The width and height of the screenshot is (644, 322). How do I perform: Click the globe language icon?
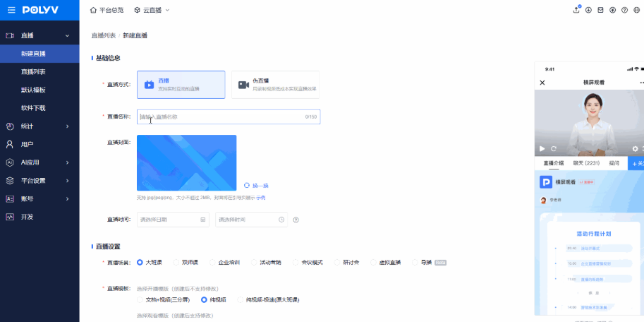(636, 10)
